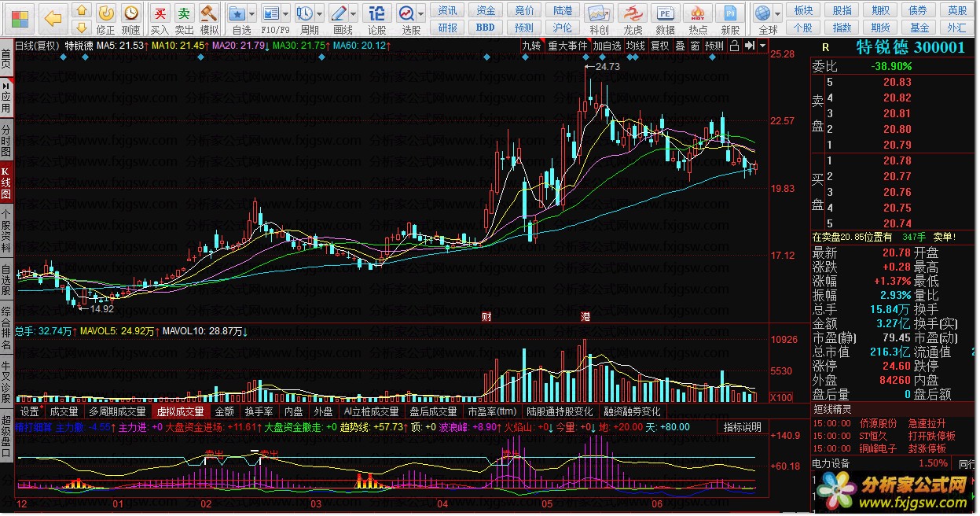Open the chart toolbar down-arrow menu
Viewport: 980px width, 516px height.
tap(762, 46)
